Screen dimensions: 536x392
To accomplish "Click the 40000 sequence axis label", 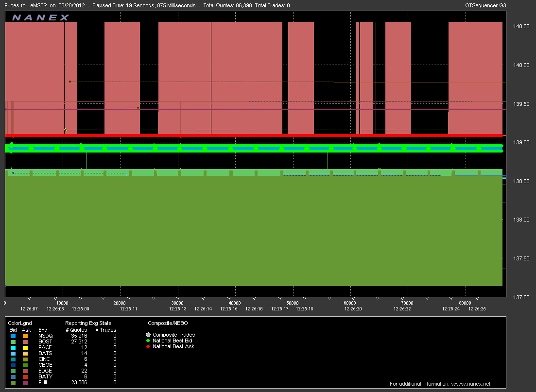I will click(x=235, y=303).
